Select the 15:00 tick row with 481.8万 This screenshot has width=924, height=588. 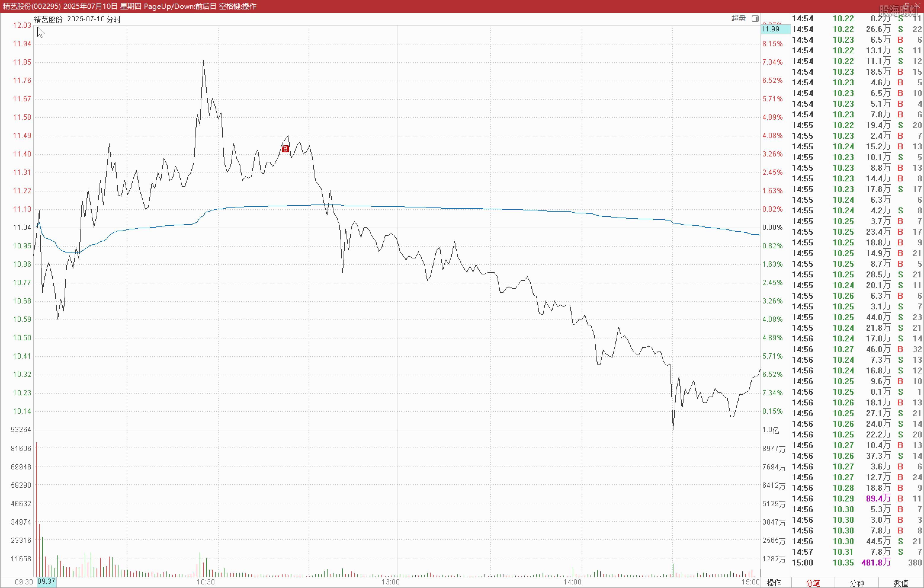[x=857, y=563]
